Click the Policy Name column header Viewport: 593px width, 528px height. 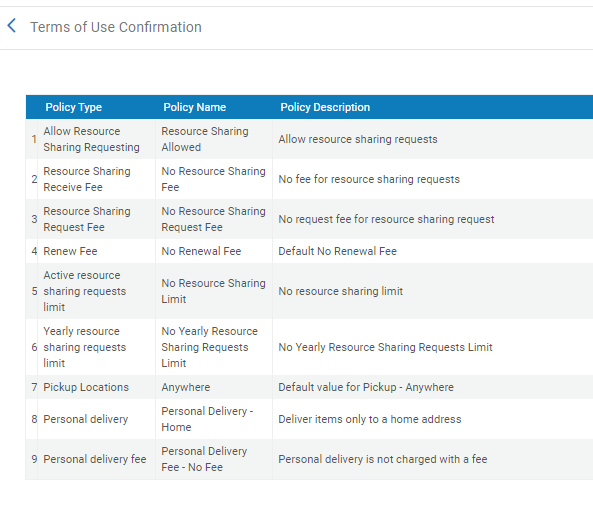pyautogui.click(x=194, y=107)
